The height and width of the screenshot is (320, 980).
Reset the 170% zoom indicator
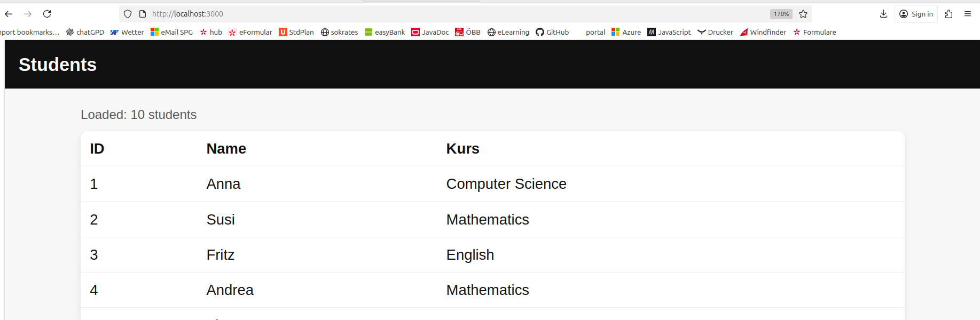click(781, 14)
